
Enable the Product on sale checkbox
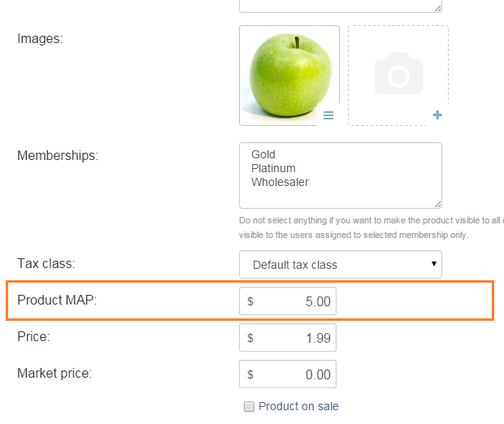[249, 406]
